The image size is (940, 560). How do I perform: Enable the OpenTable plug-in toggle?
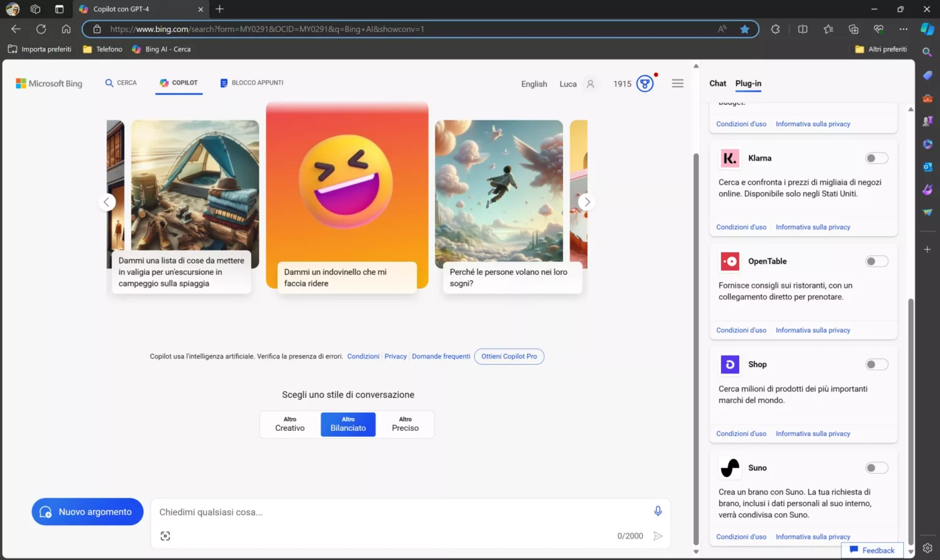[x=876, y=261]
